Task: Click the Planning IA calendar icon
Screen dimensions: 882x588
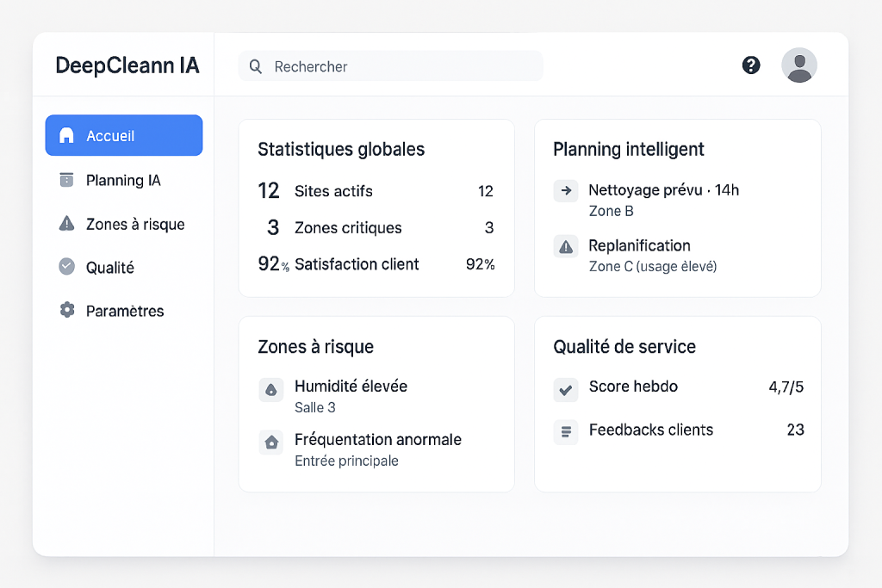Action: point(66,180)
